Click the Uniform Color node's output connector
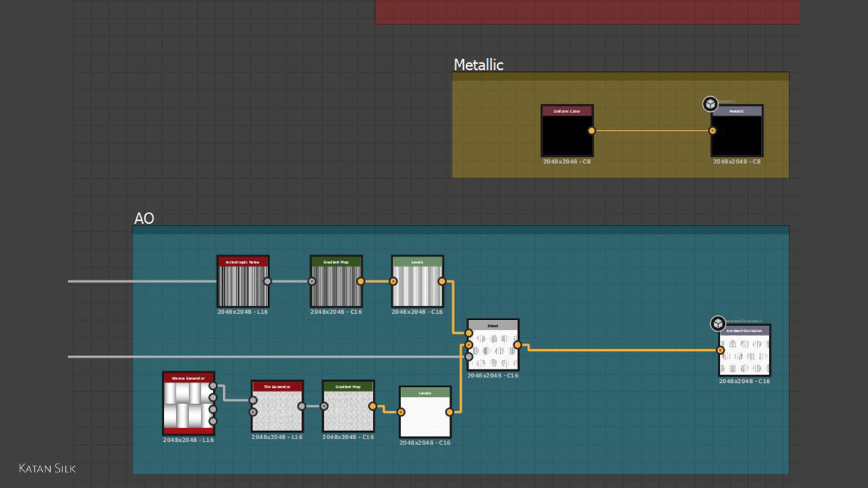 click(x=591, y=131)
